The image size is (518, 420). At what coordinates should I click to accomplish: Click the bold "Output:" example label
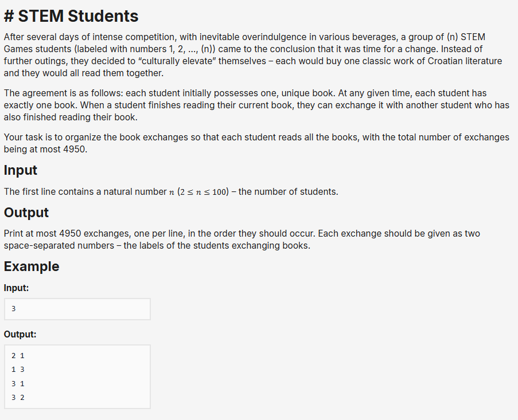20,335
